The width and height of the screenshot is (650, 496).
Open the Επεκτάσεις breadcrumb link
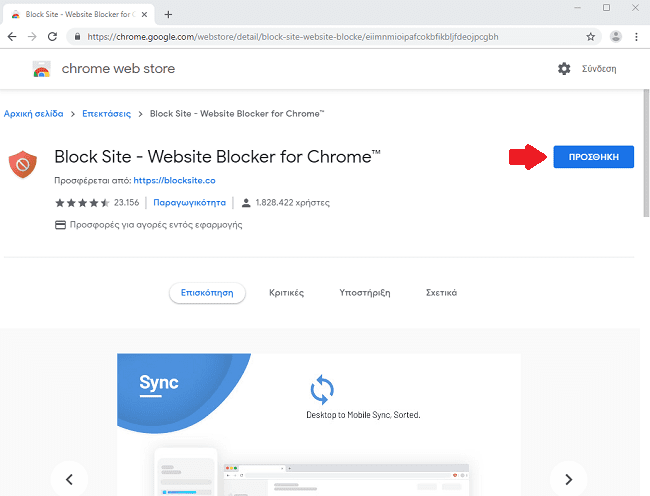tap(107, 114)
